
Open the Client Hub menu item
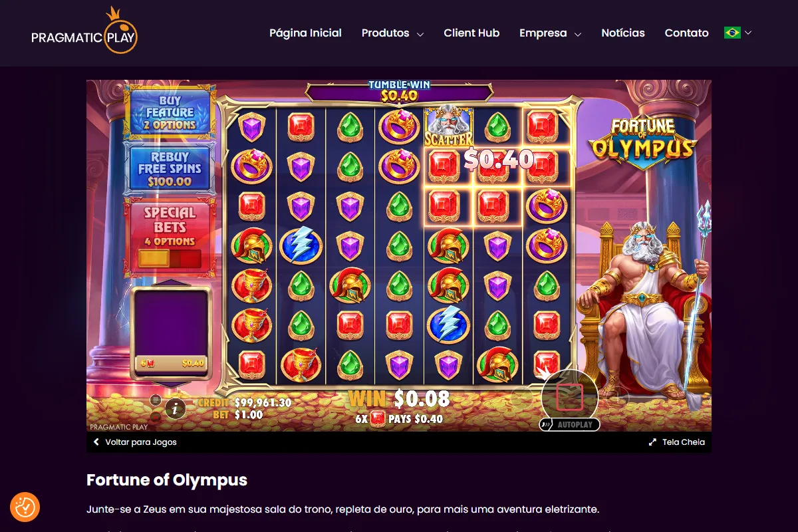471,33
